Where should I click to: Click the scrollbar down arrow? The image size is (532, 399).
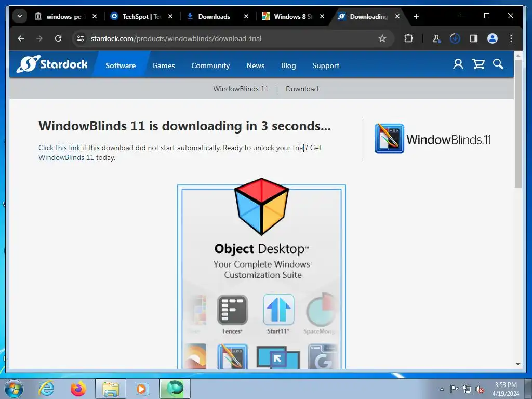(x=518, y=364)
